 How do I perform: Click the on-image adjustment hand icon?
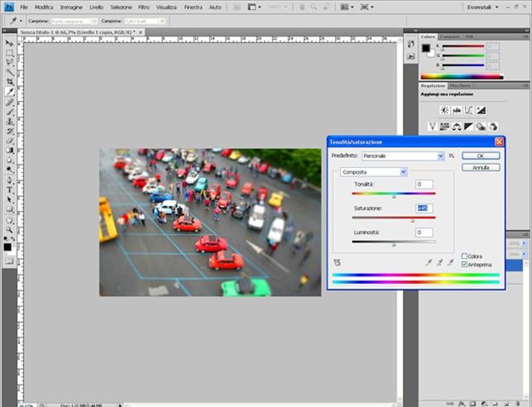click(337, 263)
